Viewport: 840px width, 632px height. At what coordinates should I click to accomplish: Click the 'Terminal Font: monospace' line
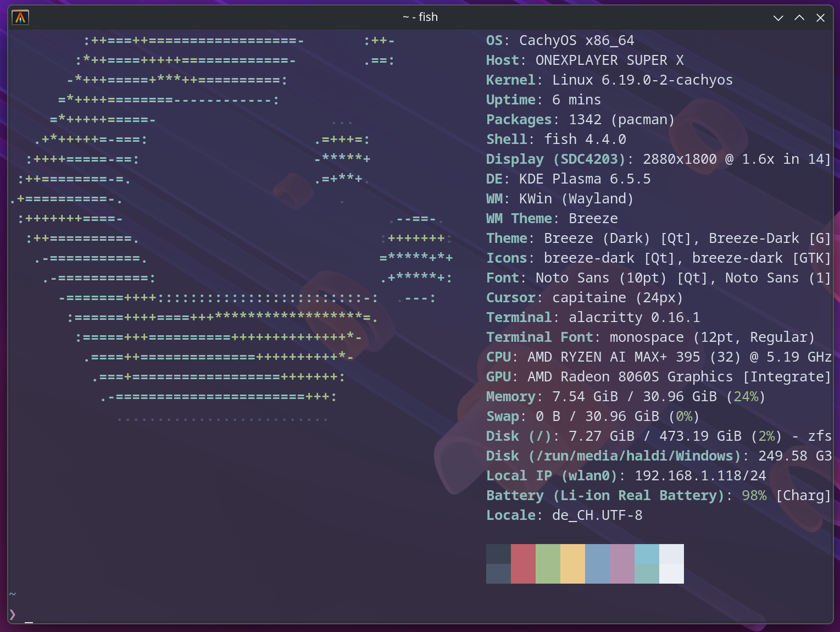click(650, 337)
